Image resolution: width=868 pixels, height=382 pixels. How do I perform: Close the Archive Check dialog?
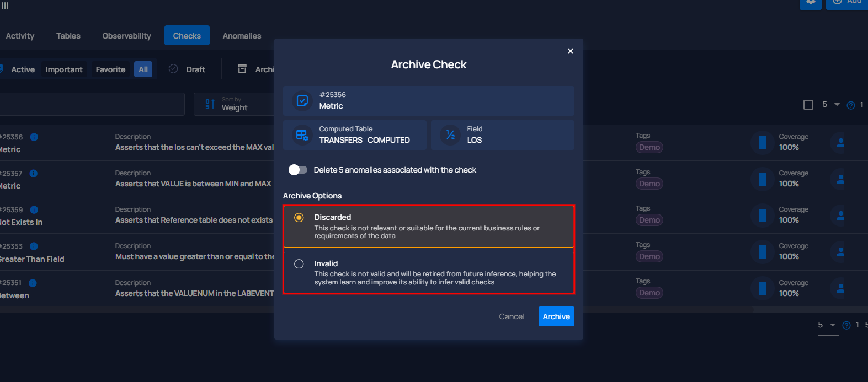pos(571,51)
